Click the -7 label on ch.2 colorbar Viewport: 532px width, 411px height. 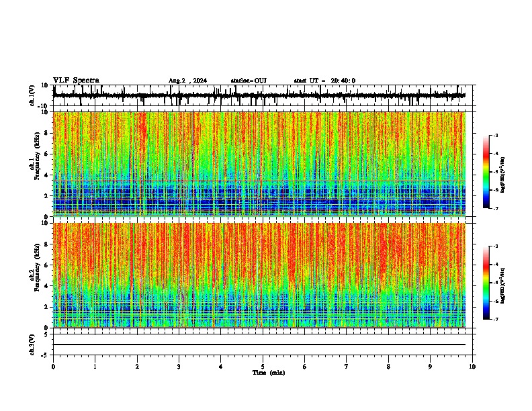tap(495, 319)
